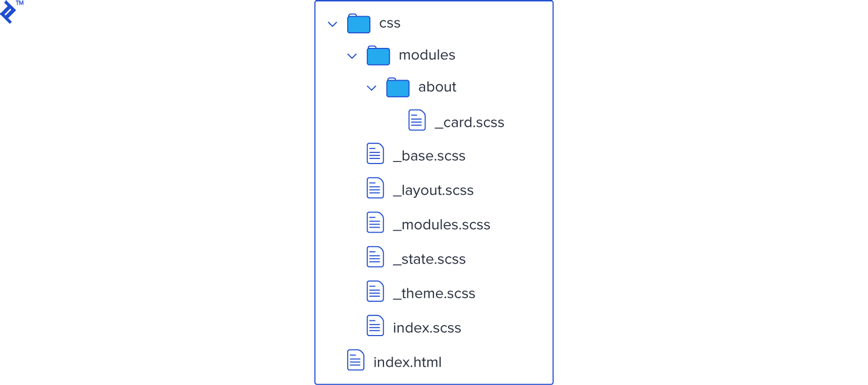This screenshot has height=385, width=868.
Task: Select the _modules.scss file name
Action: coord(441,225)
